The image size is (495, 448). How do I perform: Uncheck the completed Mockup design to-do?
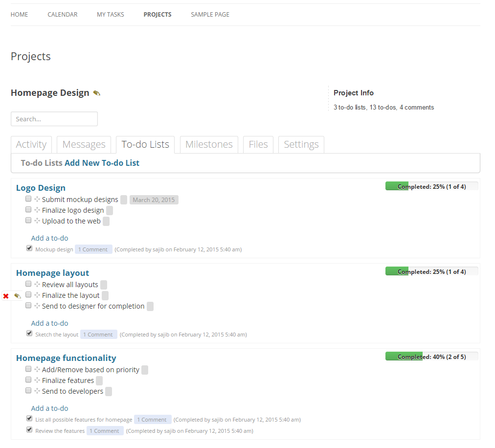[29, 248]
